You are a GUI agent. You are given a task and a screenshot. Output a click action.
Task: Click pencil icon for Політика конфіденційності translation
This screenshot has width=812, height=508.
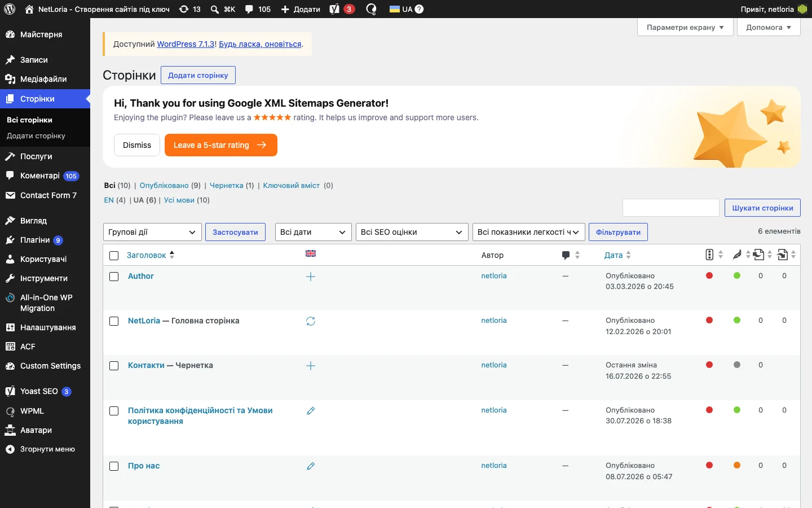tap(311, 411)
